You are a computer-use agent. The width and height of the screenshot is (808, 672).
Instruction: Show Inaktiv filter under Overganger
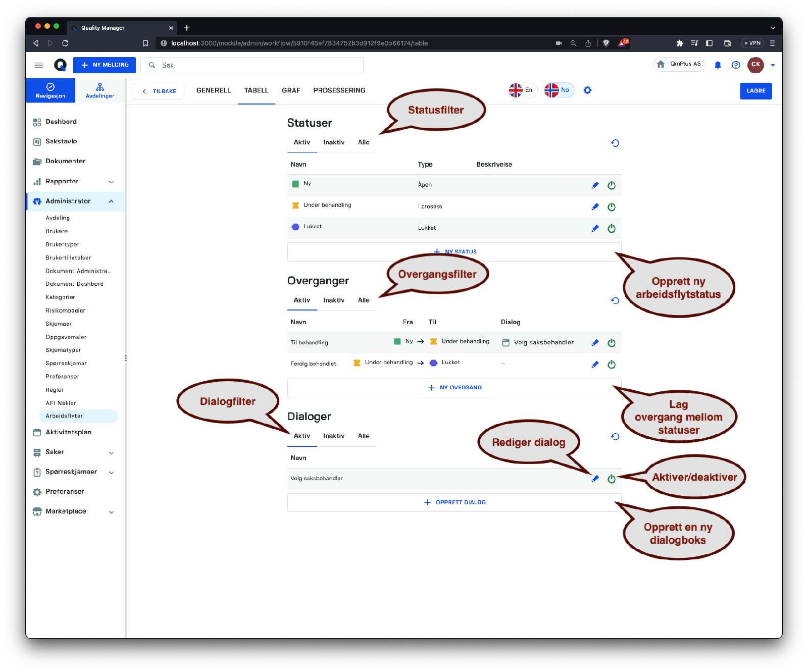coord(333,300)
